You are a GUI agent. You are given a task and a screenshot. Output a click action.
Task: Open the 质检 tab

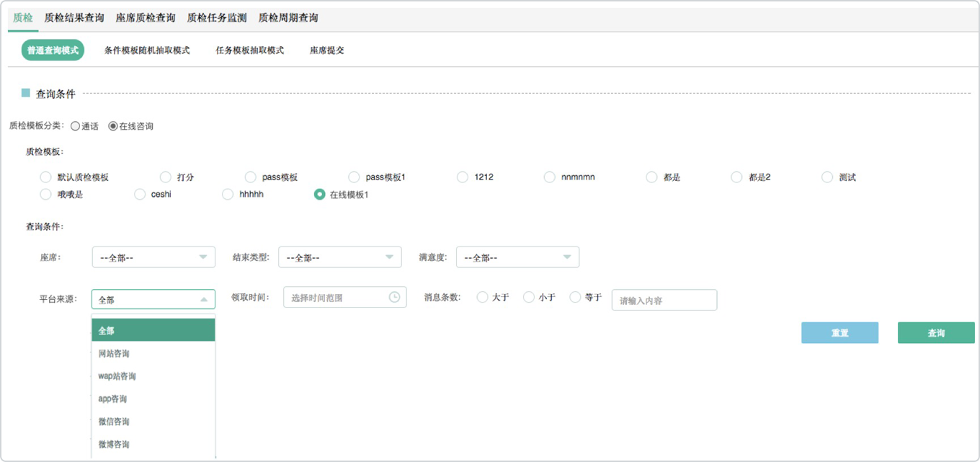pos(23,17)
